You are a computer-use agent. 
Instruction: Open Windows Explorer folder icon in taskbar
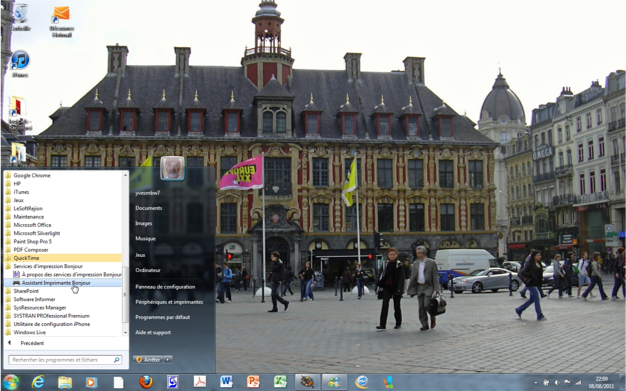pos(65,382)
